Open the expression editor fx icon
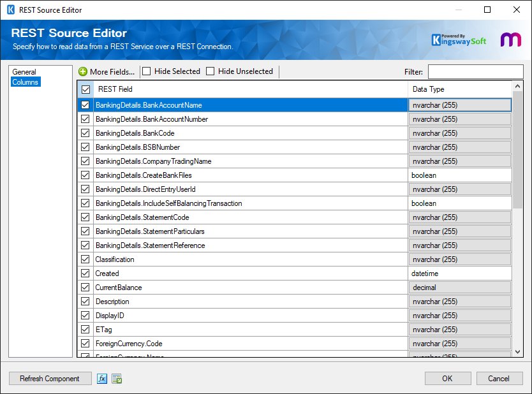 click(x=102, y=379)
